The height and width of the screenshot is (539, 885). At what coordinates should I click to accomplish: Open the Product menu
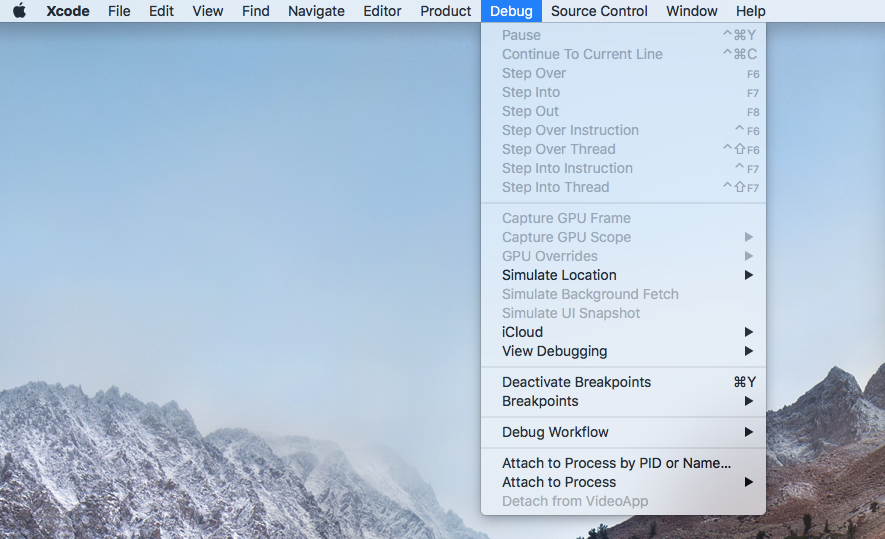[x=446, y=11]
